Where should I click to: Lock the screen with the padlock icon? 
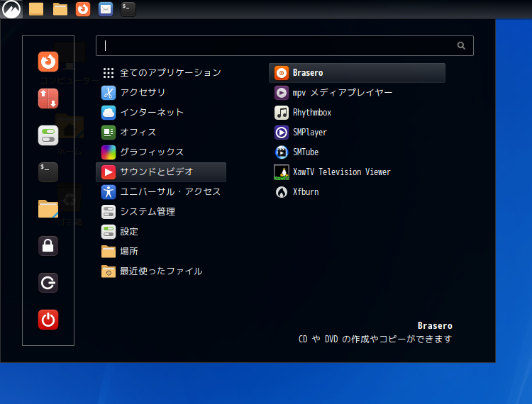tap(48, 246)
